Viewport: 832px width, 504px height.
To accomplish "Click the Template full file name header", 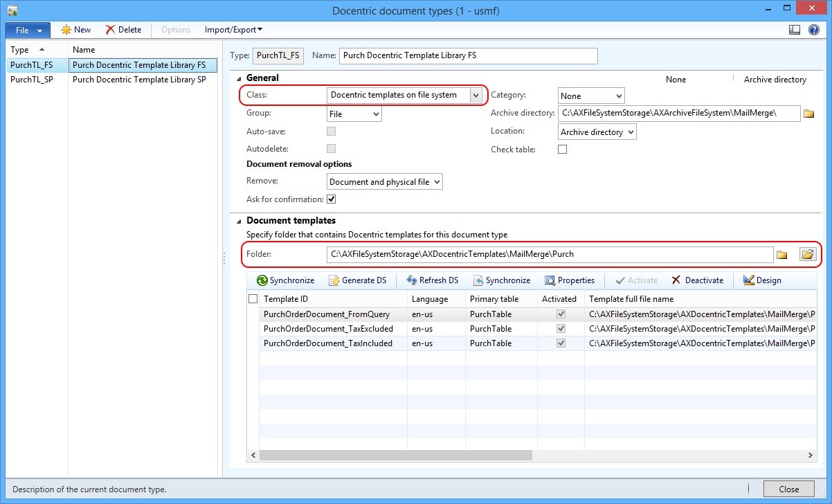I will (700, 299).
